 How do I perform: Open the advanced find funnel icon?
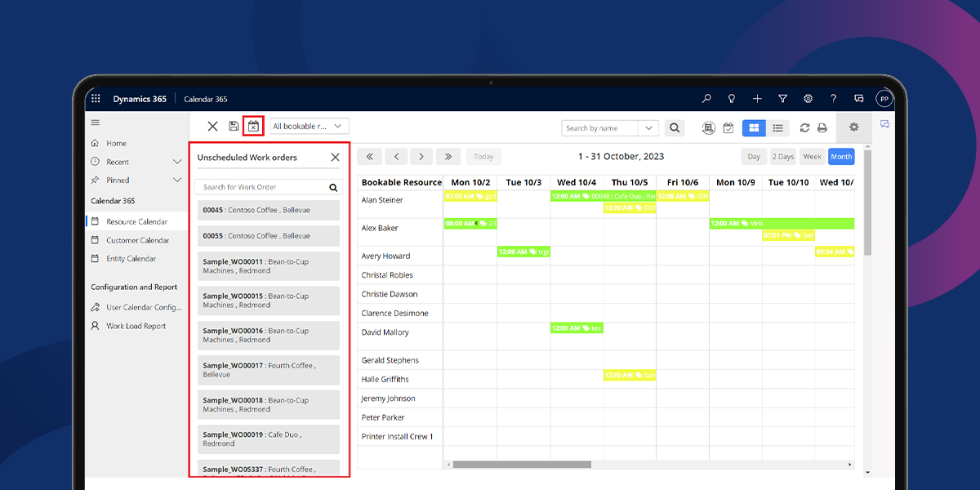pyautogui.click(x=782, y=99)
